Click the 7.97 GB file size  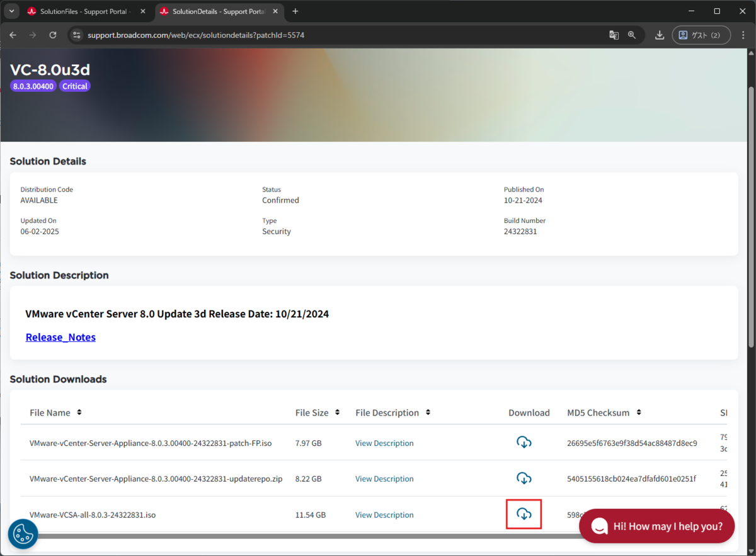point(308,443)
